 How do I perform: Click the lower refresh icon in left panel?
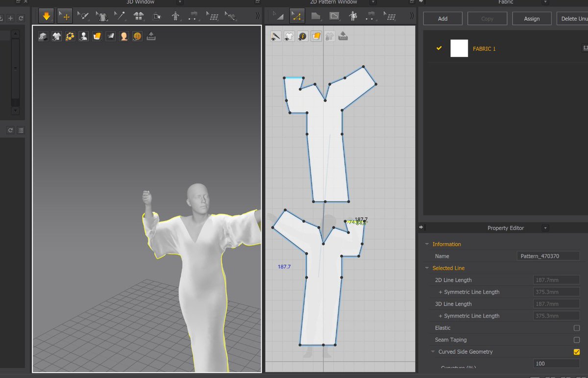pos(10,130)
